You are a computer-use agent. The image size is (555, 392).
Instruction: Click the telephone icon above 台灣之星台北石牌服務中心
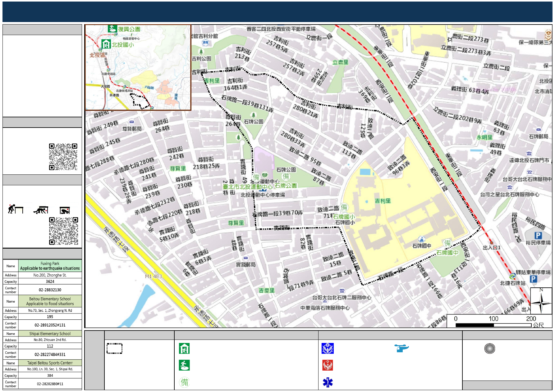pos(510,187)
